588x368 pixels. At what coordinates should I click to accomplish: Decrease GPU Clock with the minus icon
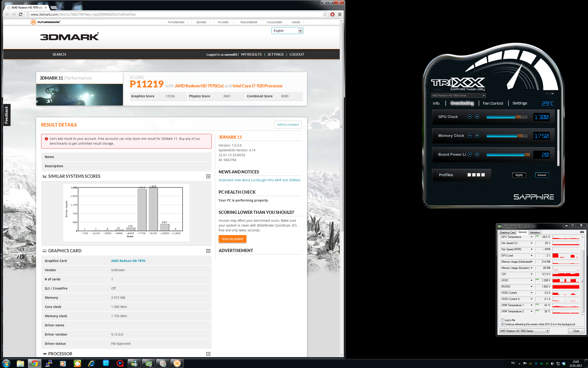470,117
